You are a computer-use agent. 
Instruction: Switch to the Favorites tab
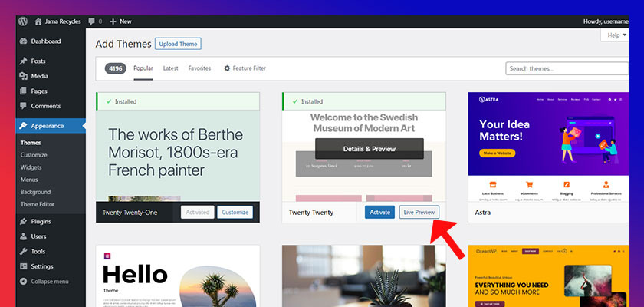[x=199, y=68]
